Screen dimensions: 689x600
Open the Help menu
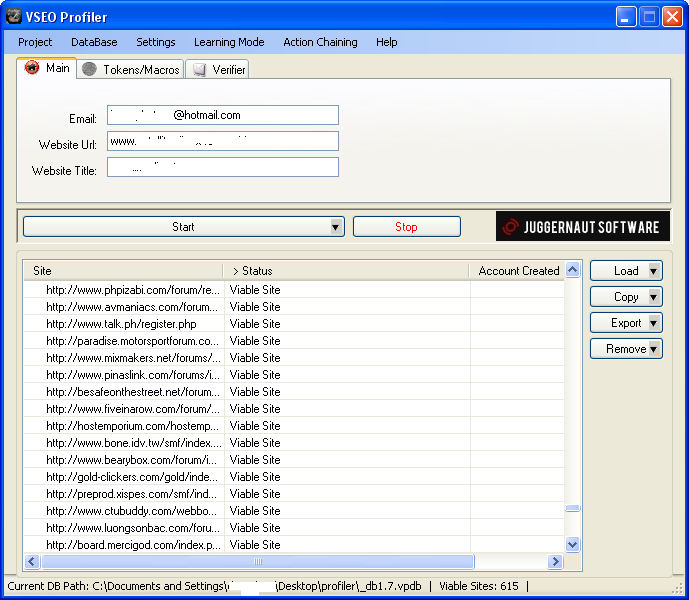pos(386,42)
